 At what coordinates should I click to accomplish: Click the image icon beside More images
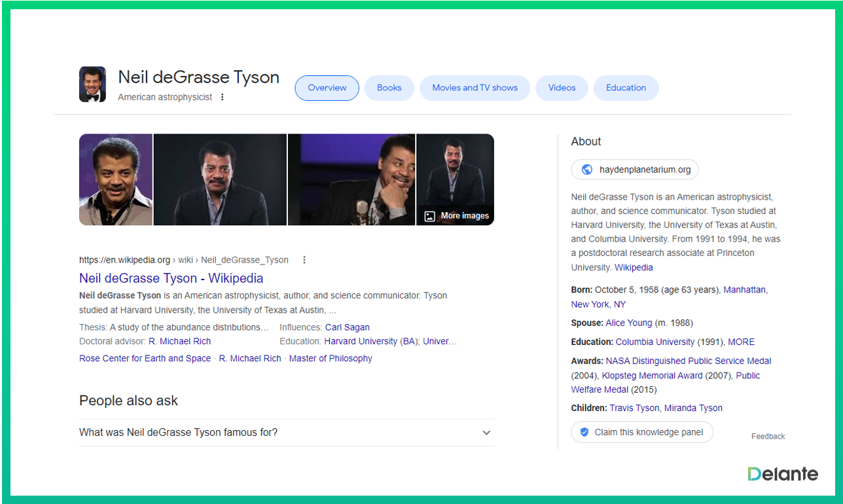[x=430, y=216]
